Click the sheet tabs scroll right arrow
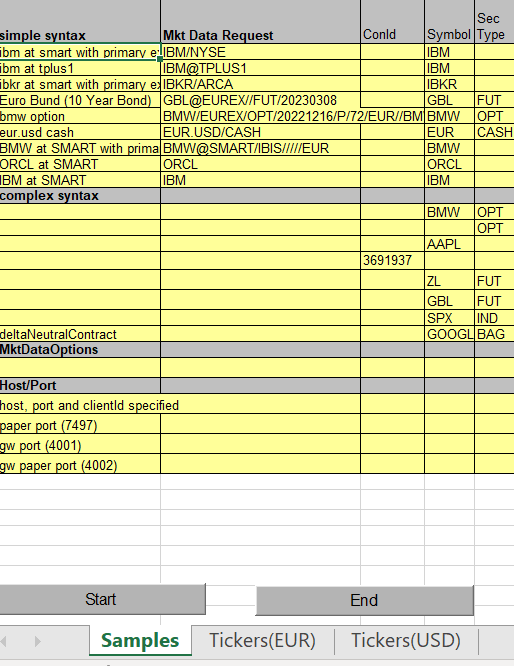Viewport: 514px width, 666px height. pyautogui.click(x=37, y=641)
